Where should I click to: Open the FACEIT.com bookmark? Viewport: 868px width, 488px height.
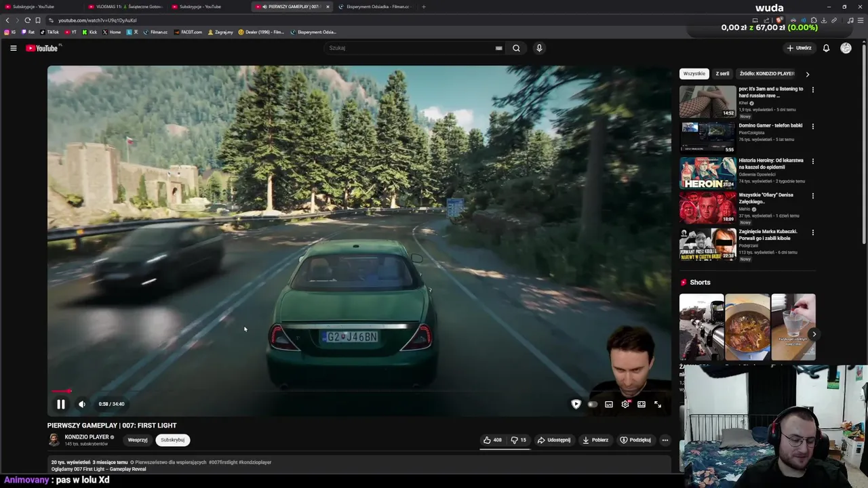tap(188, 32)
